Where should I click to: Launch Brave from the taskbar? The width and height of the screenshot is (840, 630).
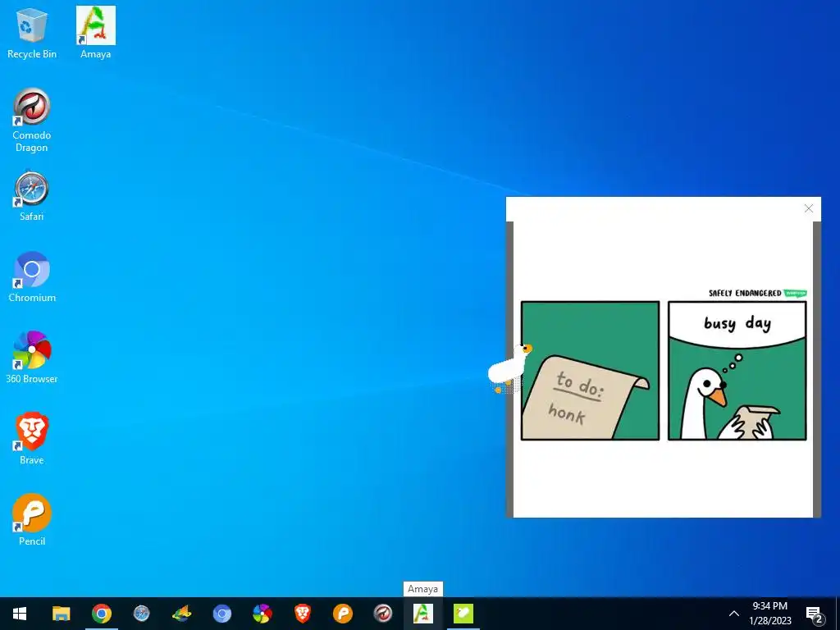302,614
